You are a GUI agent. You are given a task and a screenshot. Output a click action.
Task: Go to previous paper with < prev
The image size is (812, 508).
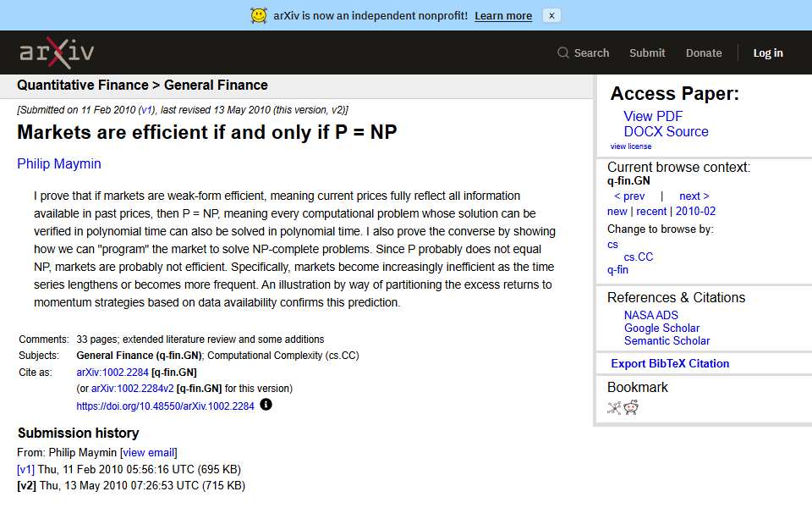click(629, 196)
